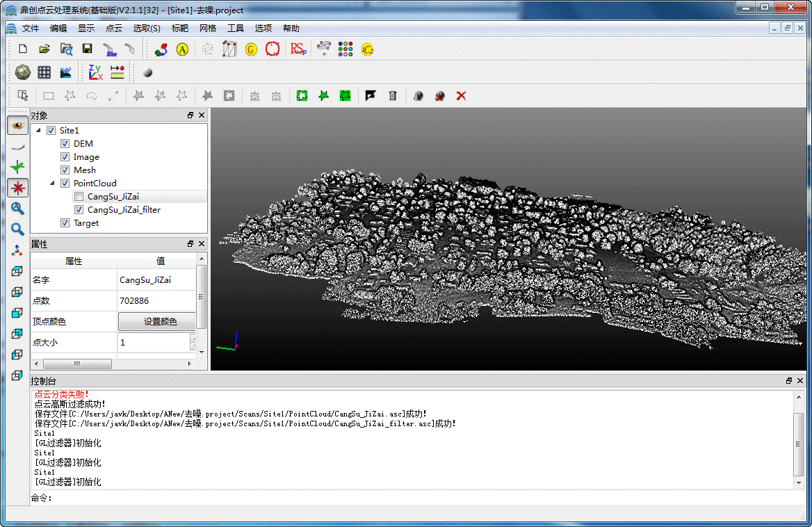The image size is (812, 527).
Task: Click the red X icon in selection toolbar
Action: (461, 96)
